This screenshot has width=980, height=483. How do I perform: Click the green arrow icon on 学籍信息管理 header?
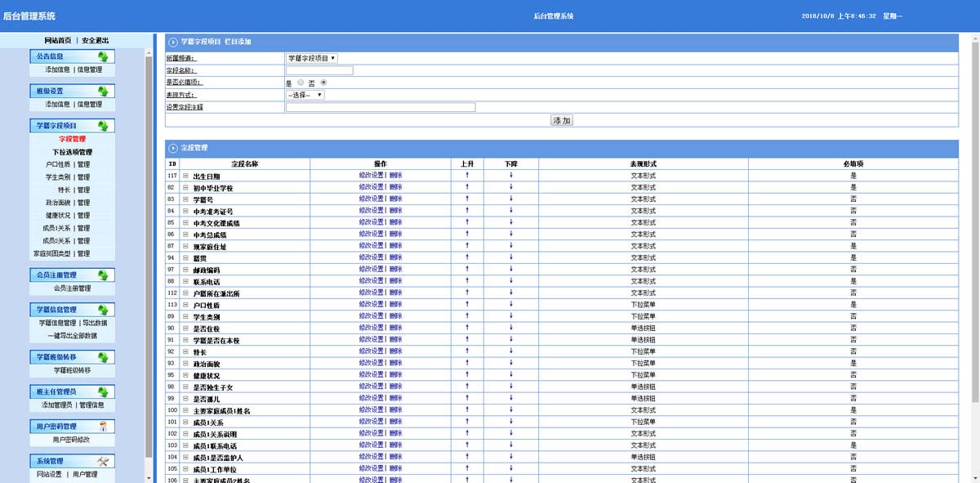(x=103, y=310)
